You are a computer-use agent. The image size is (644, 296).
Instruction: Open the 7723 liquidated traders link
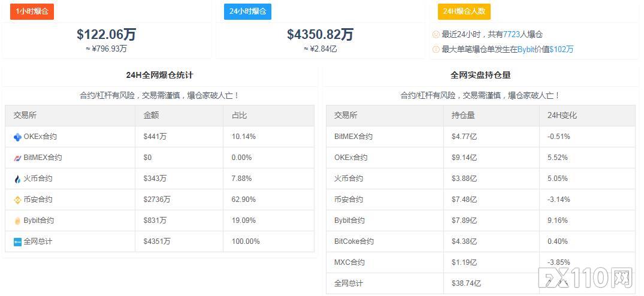point(512,35)
